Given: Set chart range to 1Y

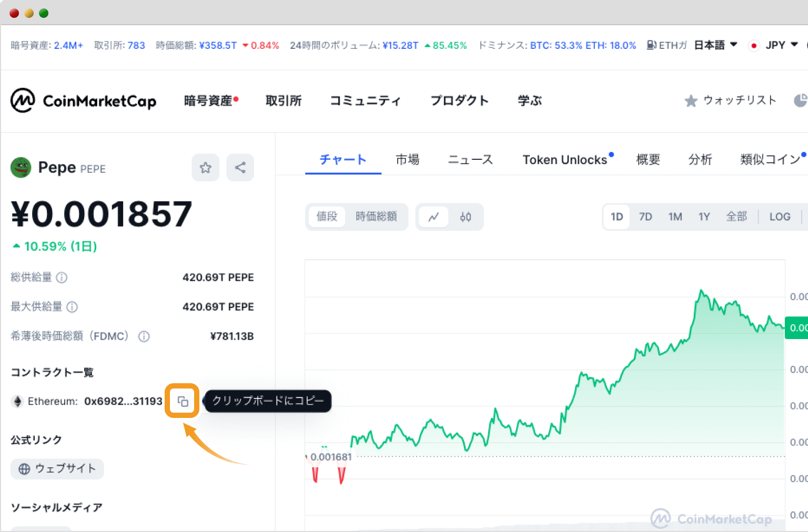Looking at the screenshot, I should (x=704, y=217).
